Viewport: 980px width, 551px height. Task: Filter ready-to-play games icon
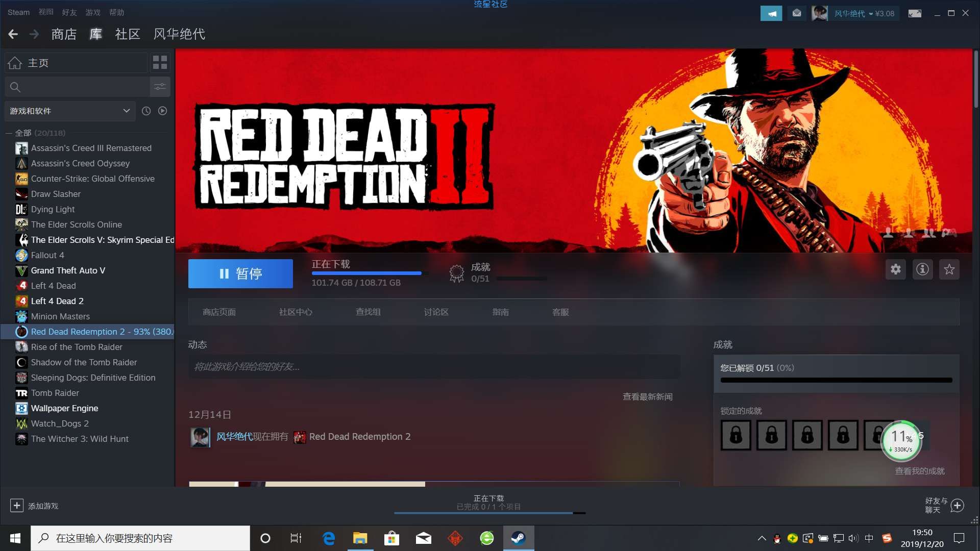tap(162, 111)
